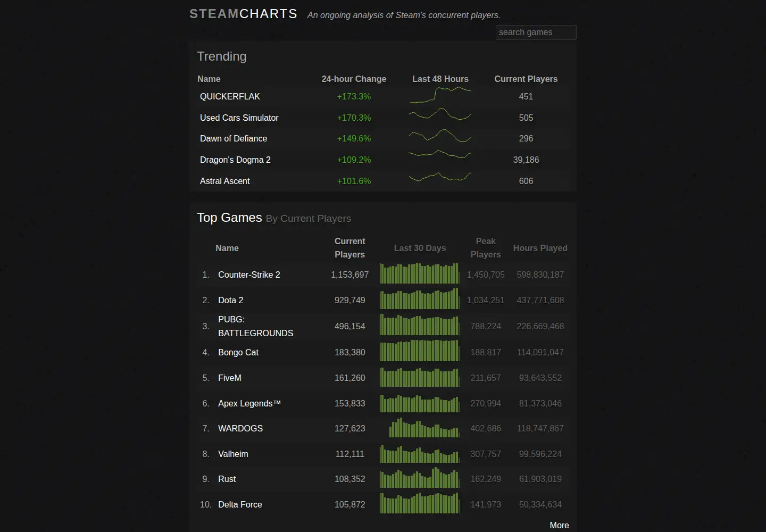The width and height of the screenshot is (766, 532).
Task: Select Valheim current players 112,111
Action: (x=350, y=454)
